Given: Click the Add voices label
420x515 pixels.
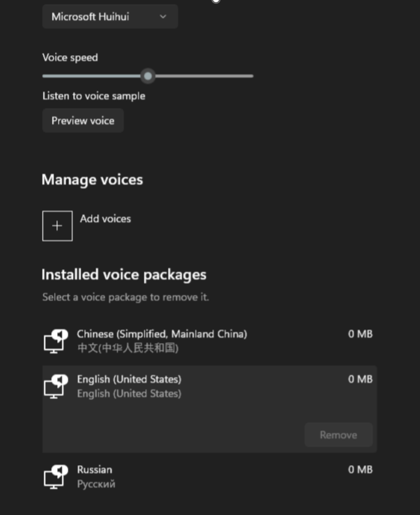Looking at the screenshot, I should [x=105, y=219].
